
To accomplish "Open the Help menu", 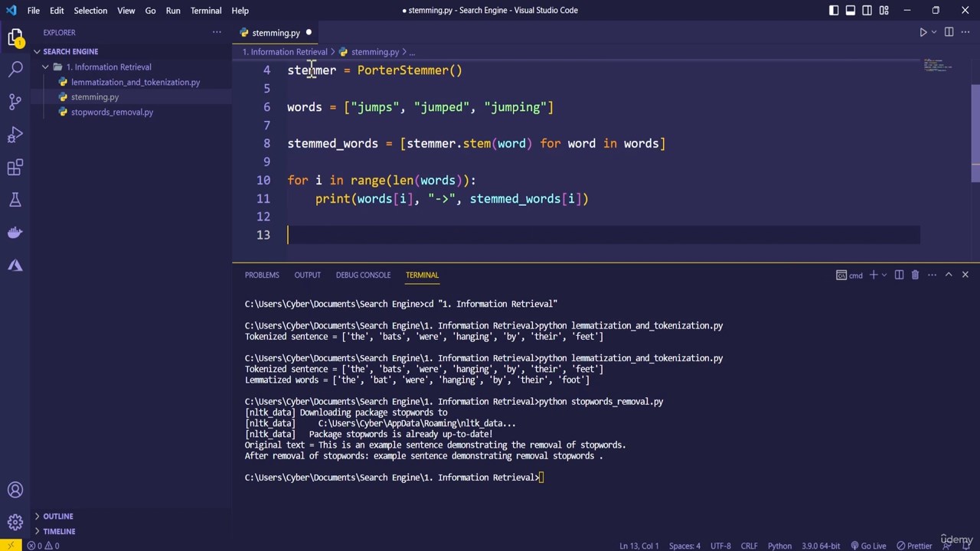I will pos(240,10).
